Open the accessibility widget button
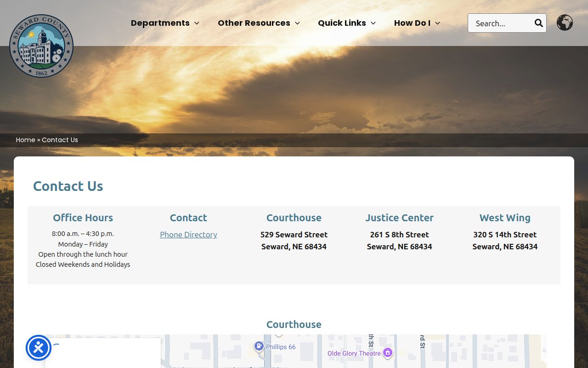The height and width of the screenshot is (368, 588). [x=39, y=348]
